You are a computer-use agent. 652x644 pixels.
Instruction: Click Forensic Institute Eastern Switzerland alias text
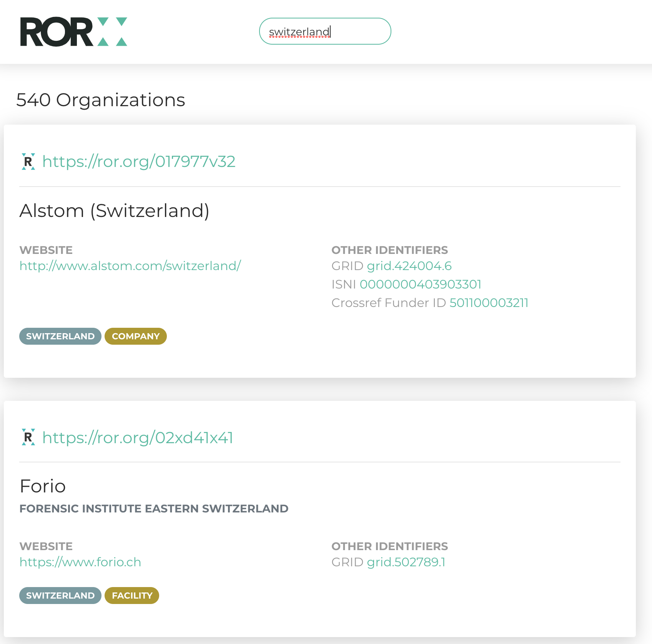pos(154,509)
